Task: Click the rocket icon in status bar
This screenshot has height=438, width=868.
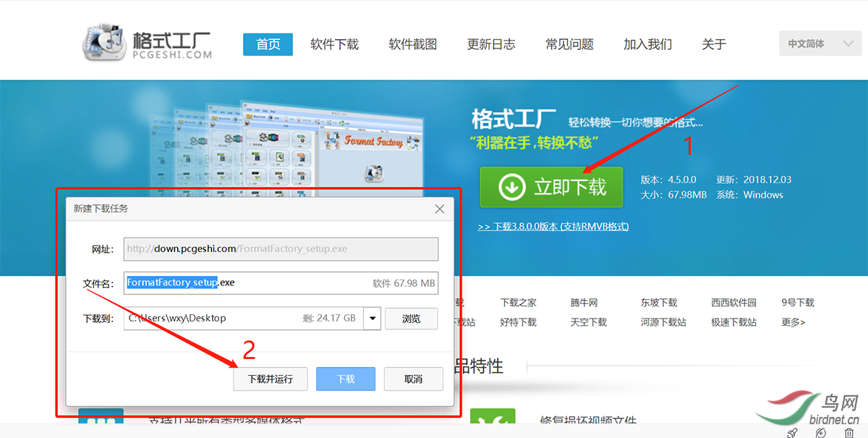Action: (x=792, y=432)
